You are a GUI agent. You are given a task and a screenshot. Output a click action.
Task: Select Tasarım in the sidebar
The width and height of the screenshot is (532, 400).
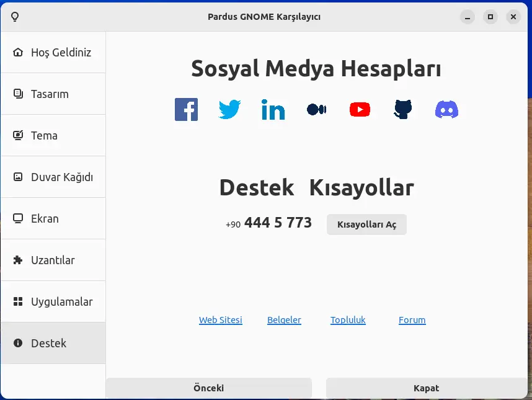(x=53, y=94)
